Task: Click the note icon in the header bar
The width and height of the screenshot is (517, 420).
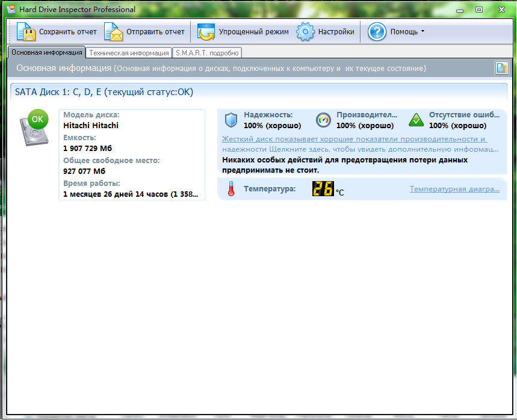Action: [501, 68]
